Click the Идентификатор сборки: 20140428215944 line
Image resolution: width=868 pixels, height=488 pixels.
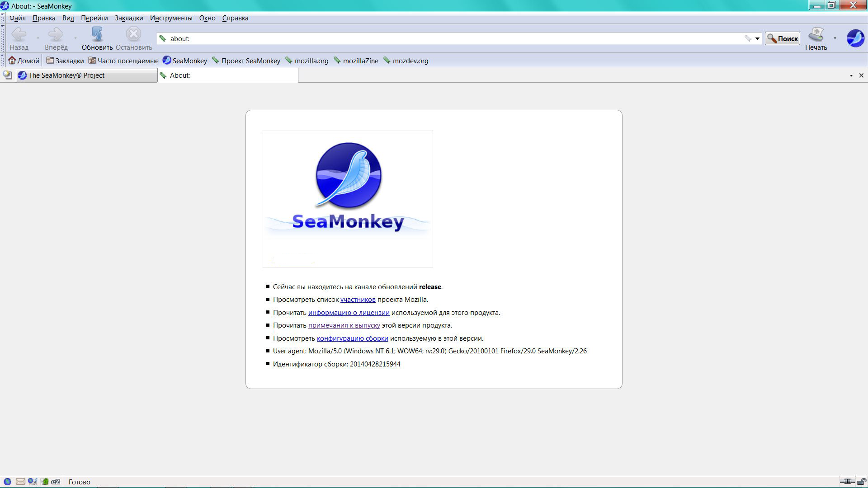337,364
